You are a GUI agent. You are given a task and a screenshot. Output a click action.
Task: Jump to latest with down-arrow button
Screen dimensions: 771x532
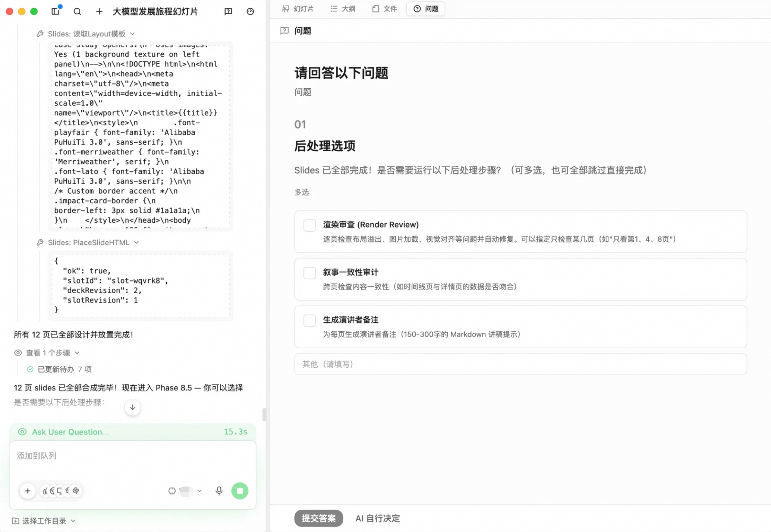(x=132, y=407)
